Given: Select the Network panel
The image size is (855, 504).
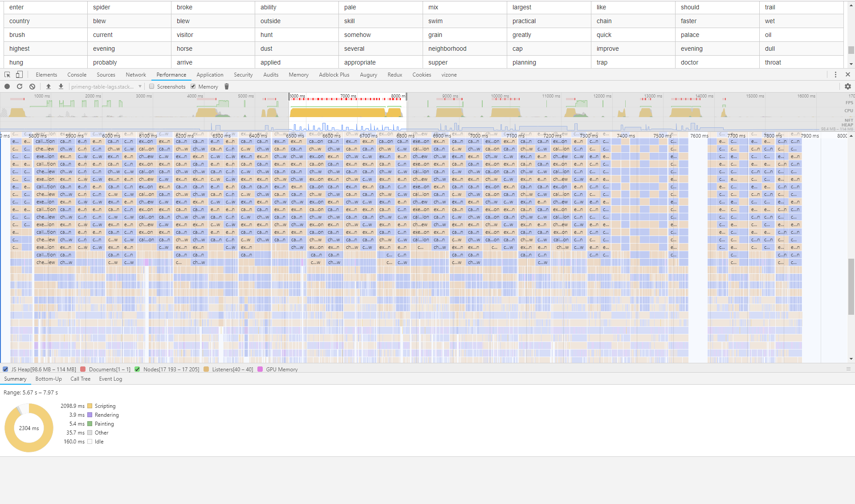Looking at the screenshot, I should click(136, 74).
